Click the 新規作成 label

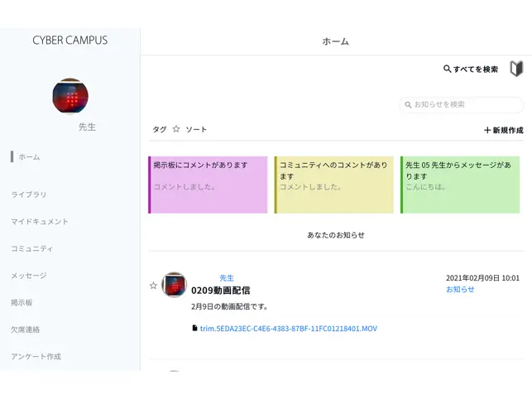tap(508, 130)
